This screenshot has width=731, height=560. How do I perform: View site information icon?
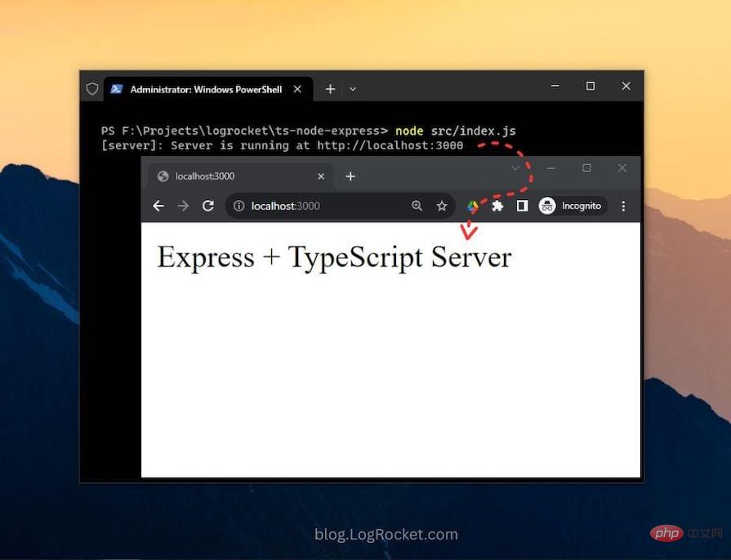pyautogui.click(x=238, y=206)
